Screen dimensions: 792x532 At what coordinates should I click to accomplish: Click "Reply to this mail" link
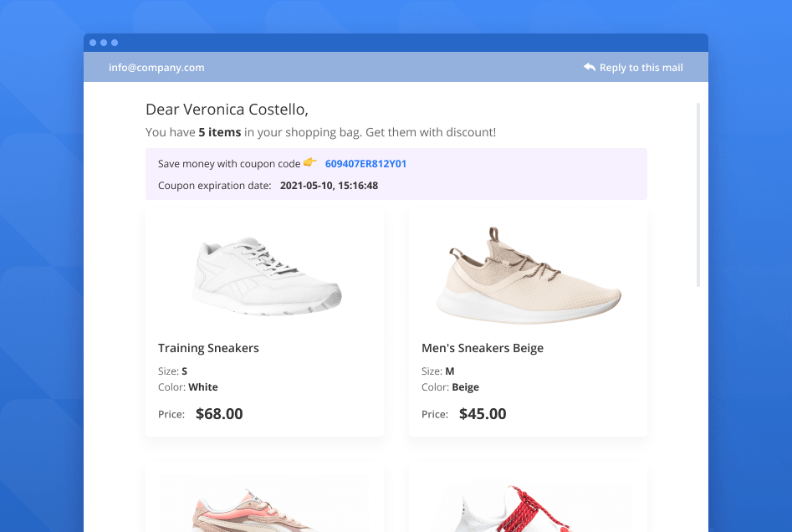[x=641, y=68]
